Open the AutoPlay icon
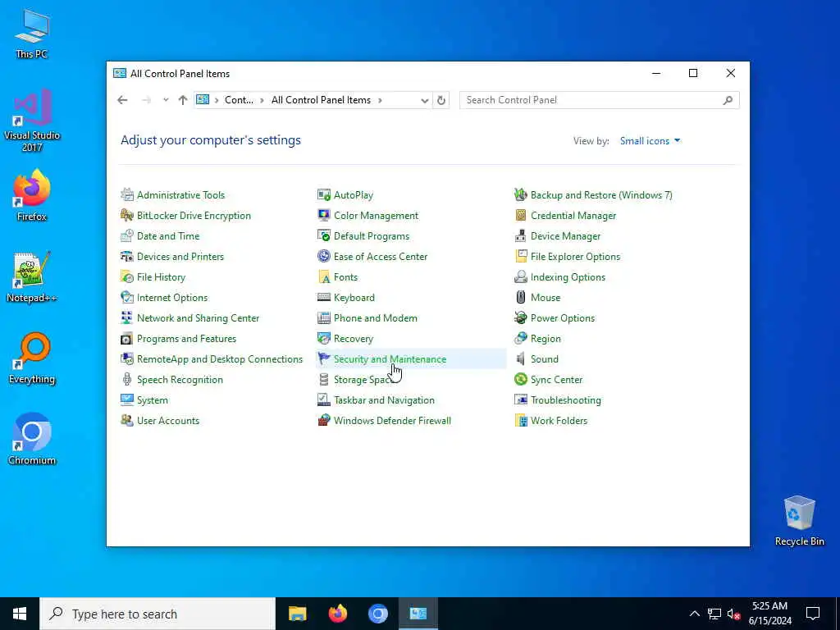The image size is (840, 630). 323,195
